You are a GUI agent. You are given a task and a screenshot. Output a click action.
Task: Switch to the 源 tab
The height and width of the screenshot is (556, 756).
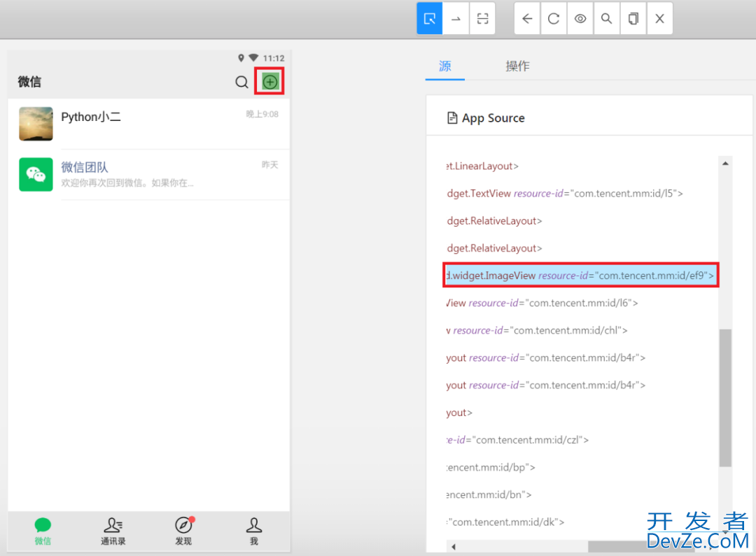click(444, 66)
